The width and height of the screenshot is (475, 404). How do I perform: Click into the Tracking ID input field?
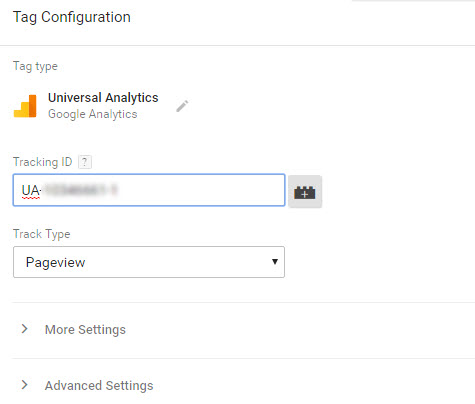149,190
